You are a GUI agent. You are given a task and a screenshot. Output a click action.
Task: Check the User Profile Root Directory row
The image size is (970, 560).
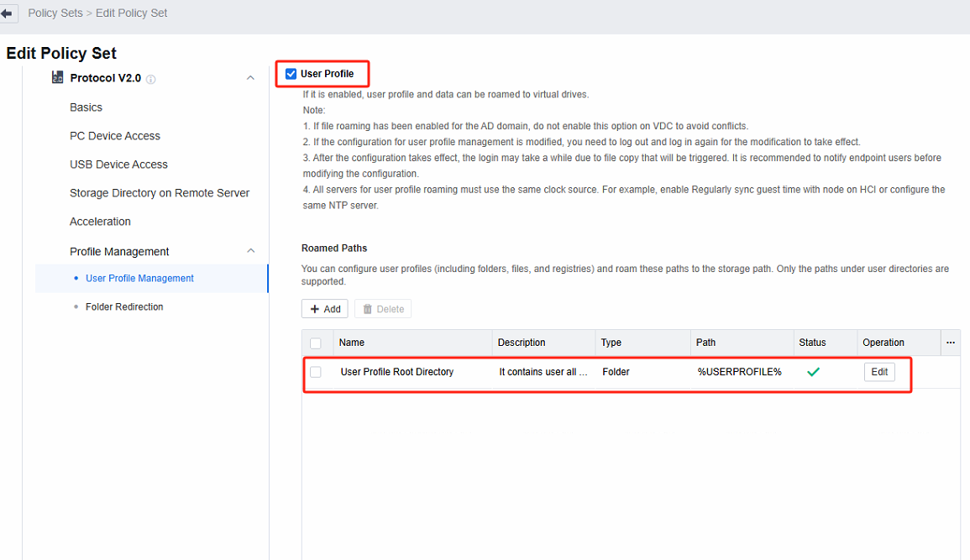tap(316, 372)
